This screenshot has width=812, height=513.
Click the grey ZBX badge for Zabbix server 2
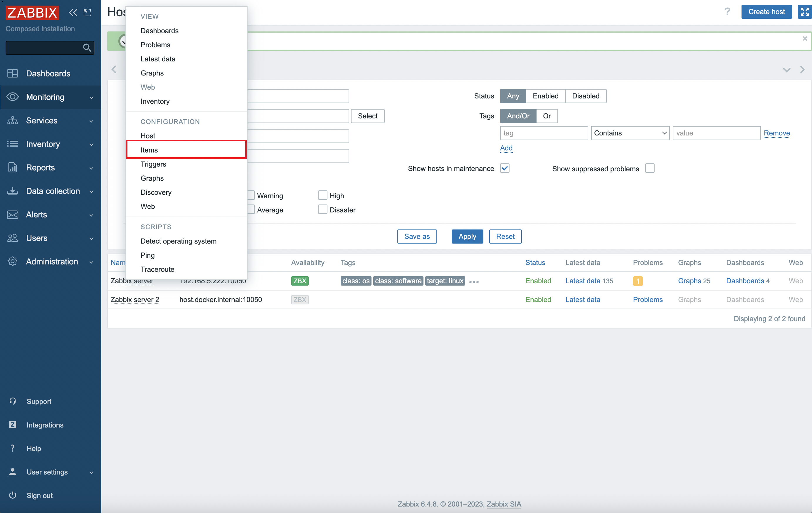300,299
